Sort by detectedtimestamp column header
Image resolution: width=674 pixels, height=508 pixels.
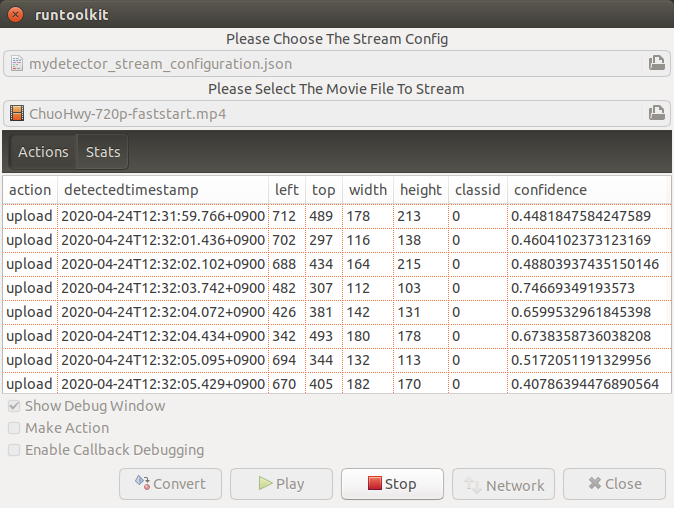(x=163, y=190)
